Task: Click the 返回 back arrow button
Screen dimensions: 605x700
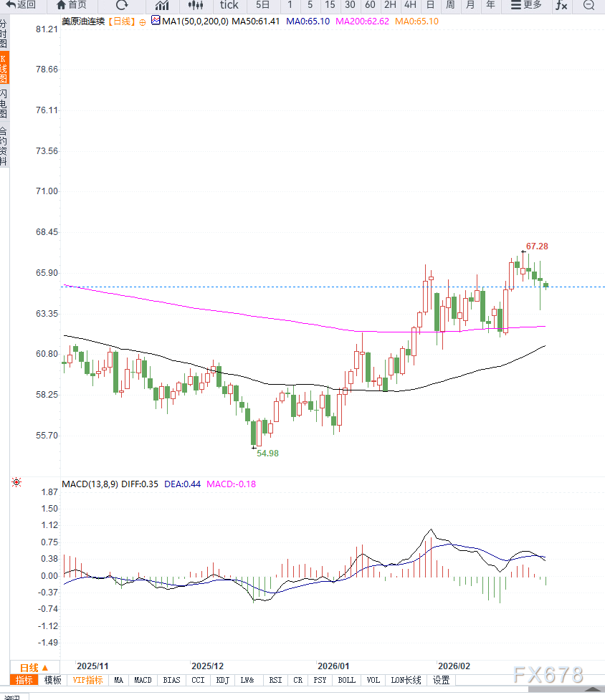Action: pos(22,5)
